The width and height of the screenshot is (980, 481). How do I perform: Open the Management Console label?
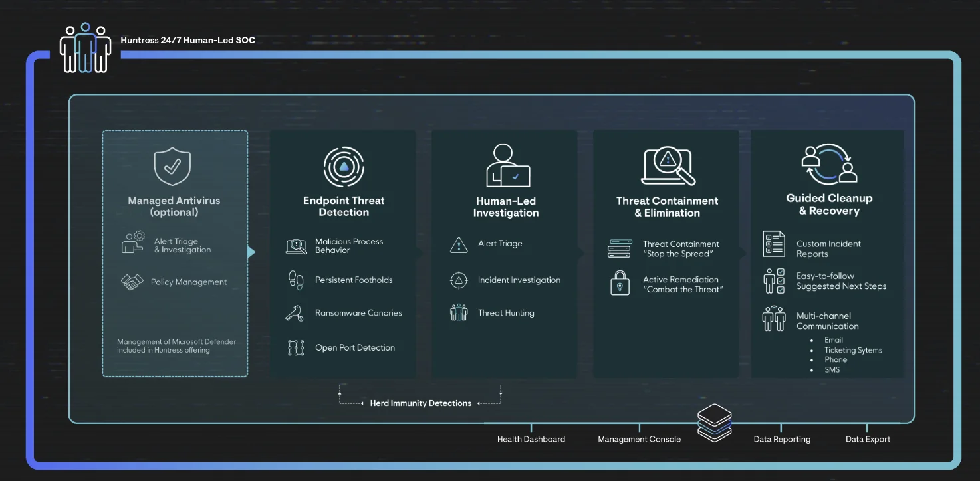pos(640,439)
